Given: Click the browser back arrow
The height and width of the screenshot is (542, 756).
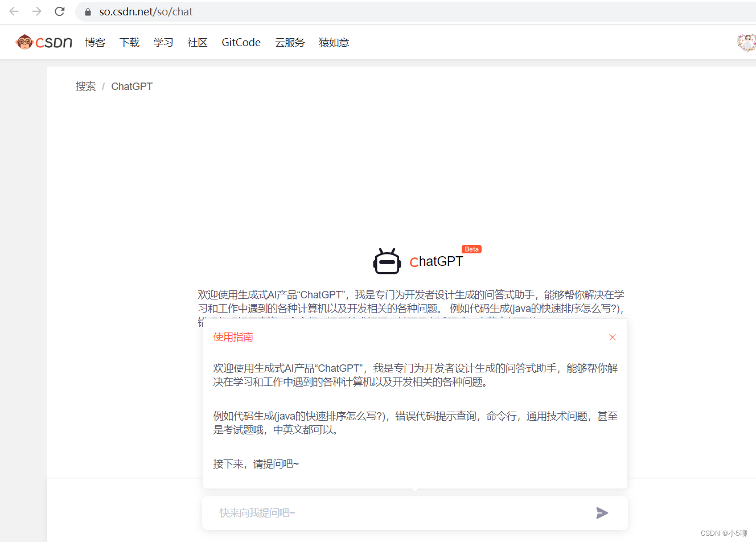Looking at the screenshot, I should pyautogui.click(x=14, y=11).
